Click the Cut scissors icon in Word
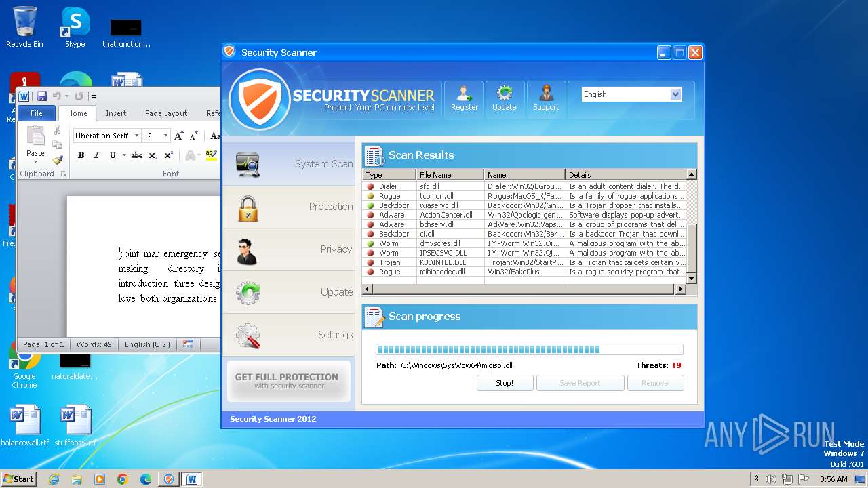This screenshot has width=868, height=488. pos(58,130)
